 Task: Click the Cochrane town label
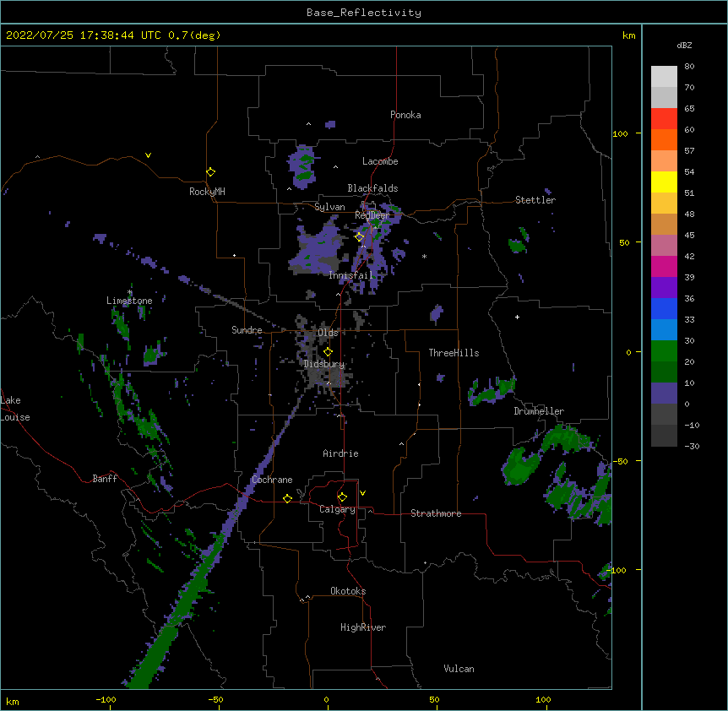pos(272,480)
